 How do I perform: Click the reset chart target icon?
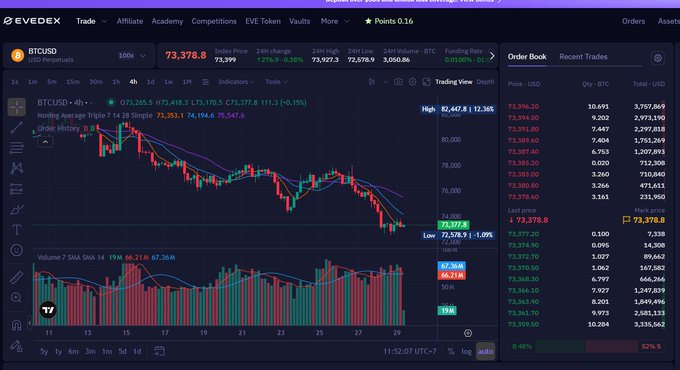468,333
